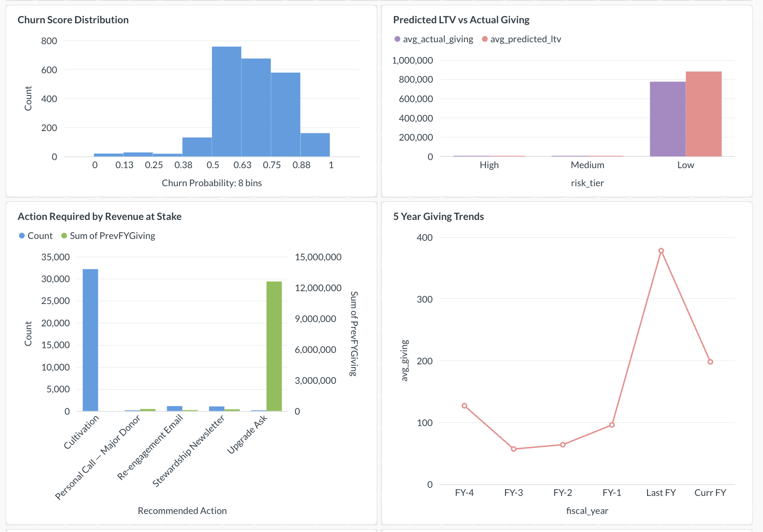The width and height of the screenshot is (763, 532).
Task: Click the Curr FY data point
Action: [x=710, y=362]
